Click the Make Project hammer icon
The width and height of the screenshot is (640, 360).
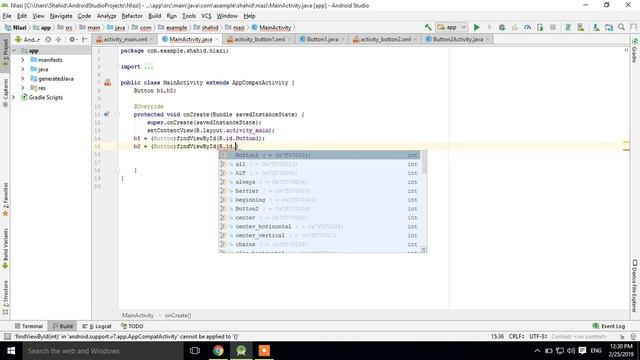click(428, 27)
